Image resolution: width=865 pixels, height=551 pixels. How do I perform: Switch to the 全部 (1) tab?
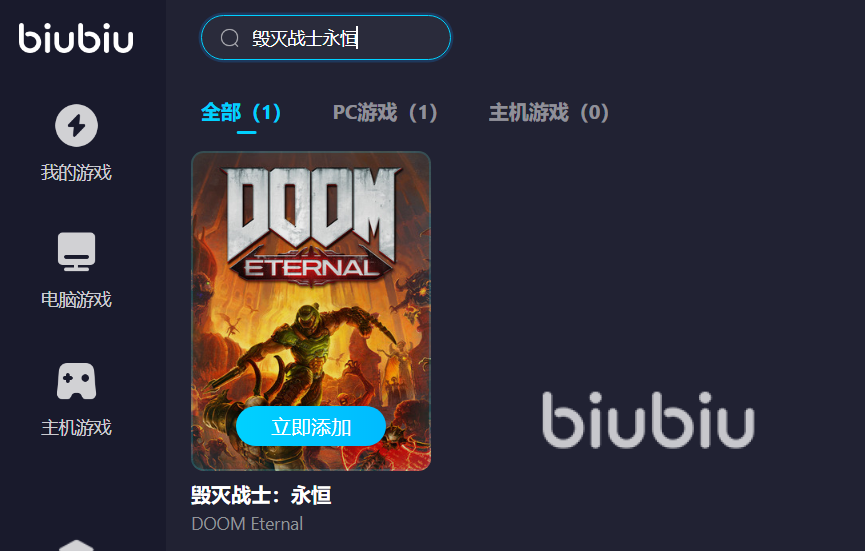pyautogui.click(x=241, y=113)
